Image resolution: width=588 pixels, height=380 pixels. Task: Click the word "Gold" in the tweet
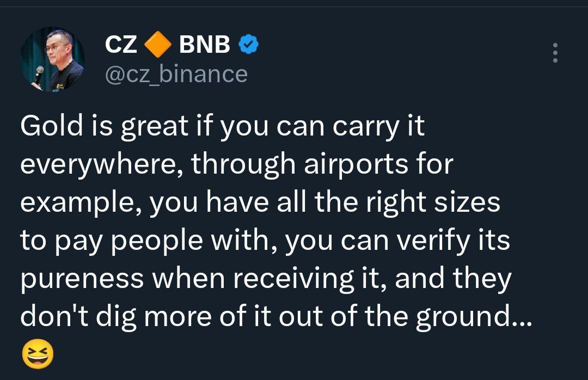[51, 127]
